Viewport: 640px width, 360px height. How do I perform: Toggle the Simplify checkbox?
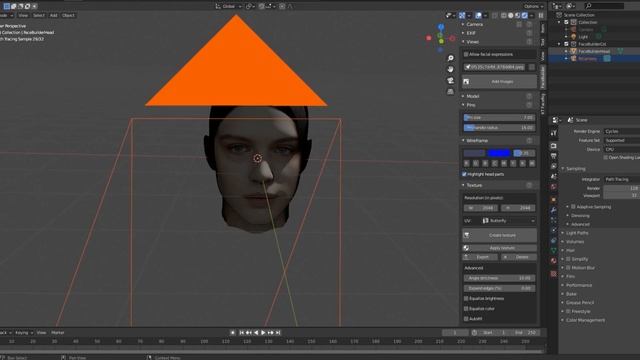(568, 259)
